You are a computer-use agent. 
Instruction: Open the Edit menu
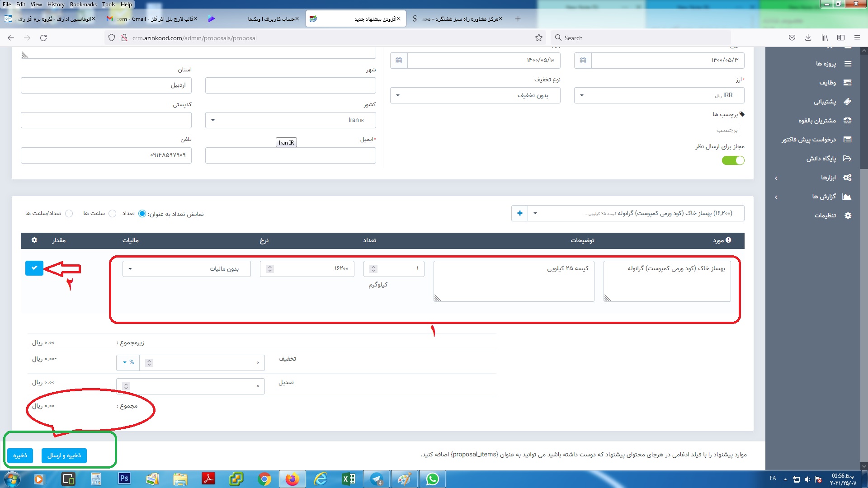click(x=21, y=5)
